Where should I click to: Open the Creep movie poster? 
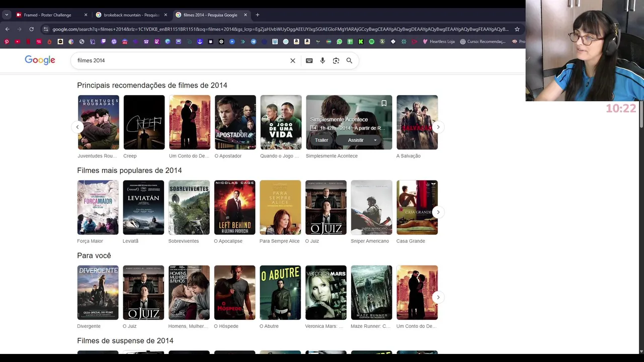[x=144, y=122]
